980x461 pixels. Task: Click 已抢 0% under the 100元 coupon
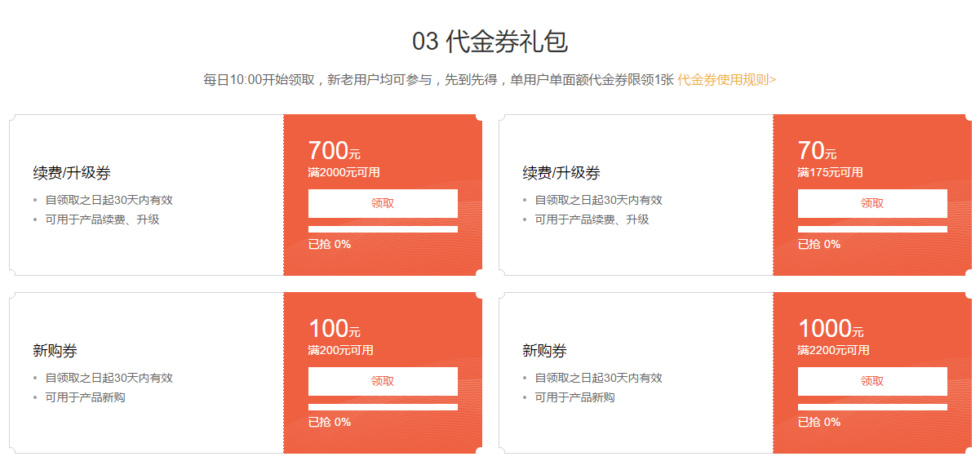click(330, 422)
